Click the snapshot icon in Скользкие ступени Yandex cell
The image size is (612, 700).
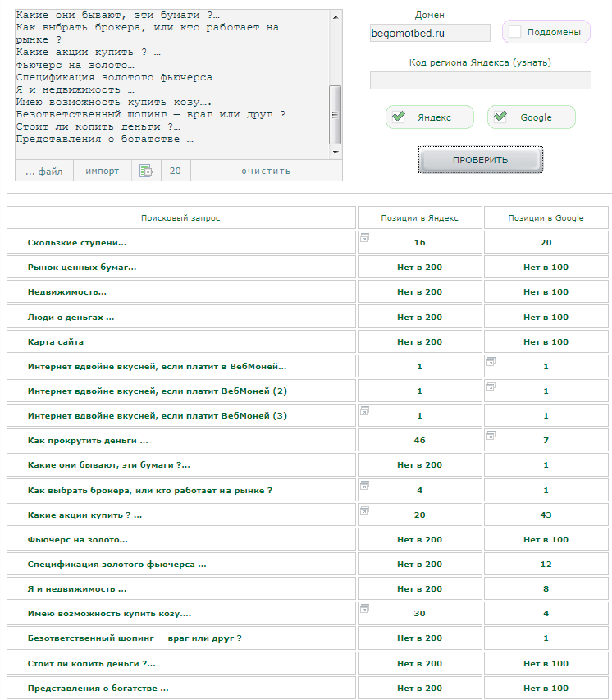pos(364,238)
